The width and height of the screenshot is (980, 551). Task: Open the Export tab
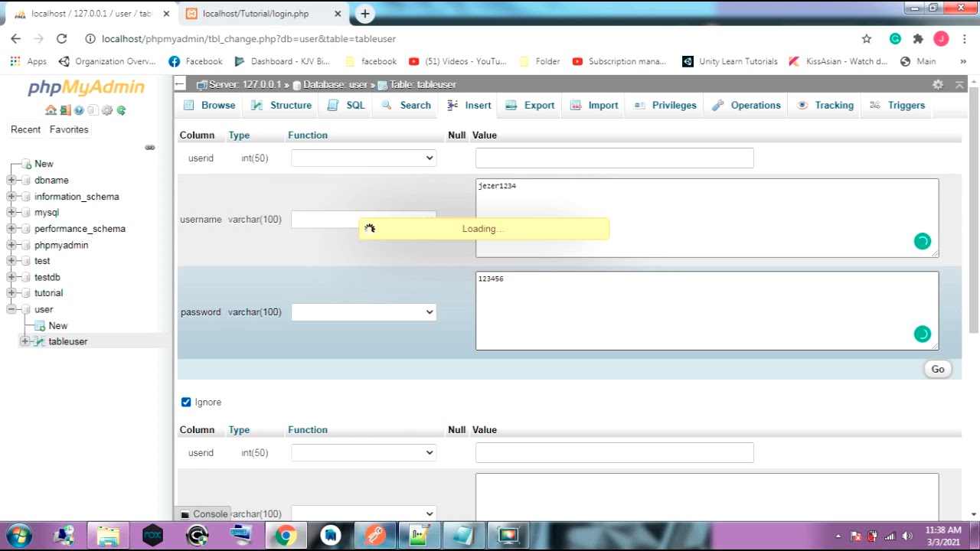(530, 106)
